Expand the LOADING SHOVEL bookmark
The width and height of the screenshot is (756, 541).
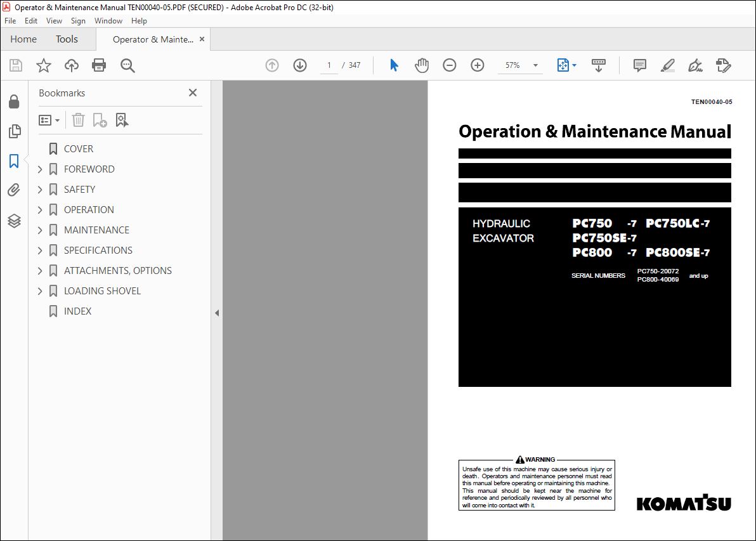(40, 290)
